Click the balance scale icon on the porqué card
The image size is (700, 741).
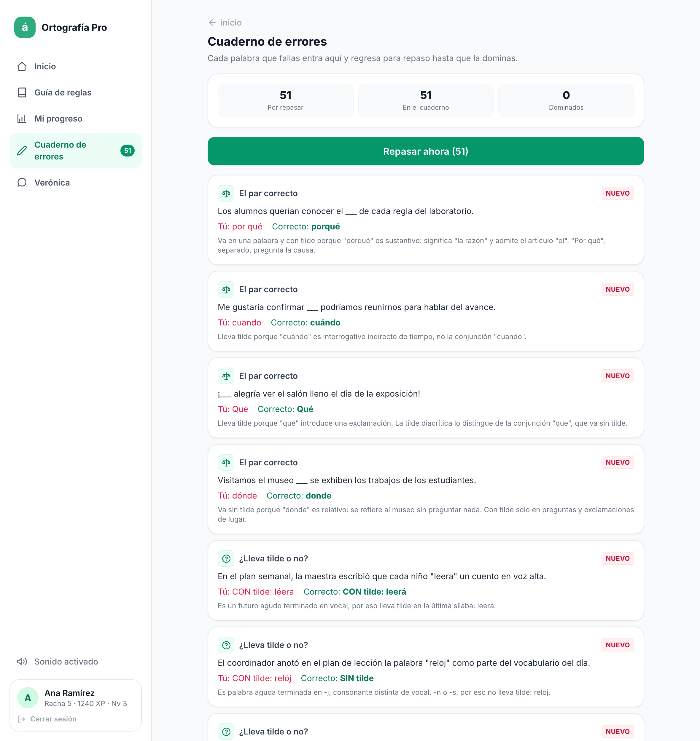(x=226, y=193)
